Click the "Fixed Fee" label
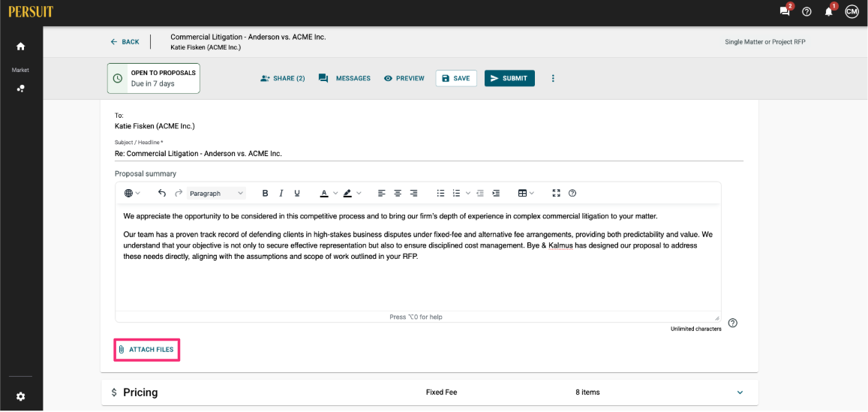 tap(441, 392)
